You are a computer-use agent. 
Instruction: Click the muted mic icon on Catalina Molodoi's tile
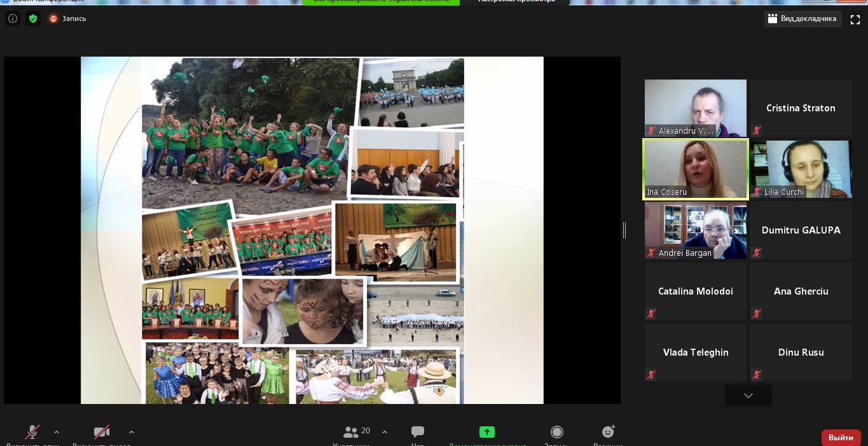[651, 314]
